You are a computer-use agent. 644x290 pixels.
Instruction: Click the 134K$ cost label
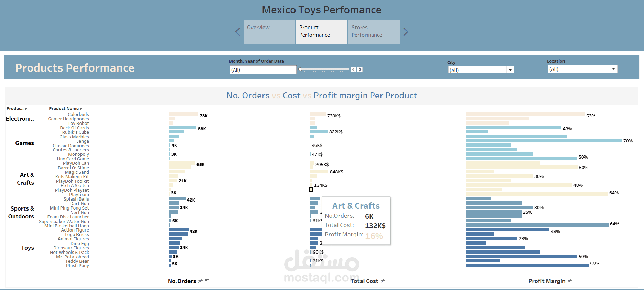pos(321,185)
